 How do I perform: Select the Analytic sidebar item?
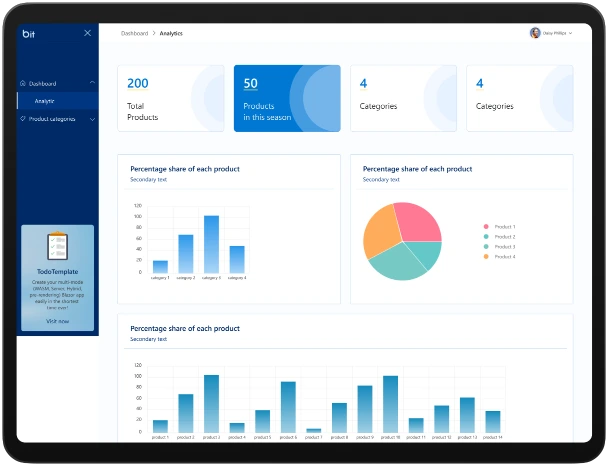pos(45,101)
